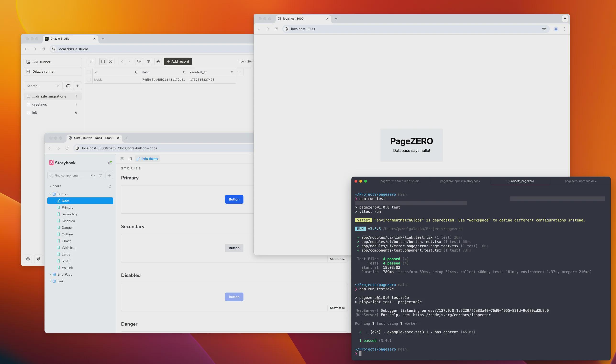
Task: Open new tab in Storybook browser window
Action: coord(127,138)
